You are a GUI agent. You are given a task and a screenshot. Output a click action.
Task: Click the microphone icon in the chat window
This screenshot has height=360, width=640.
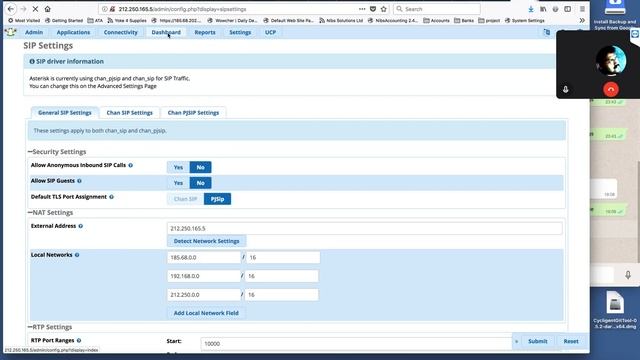[628, 275]
